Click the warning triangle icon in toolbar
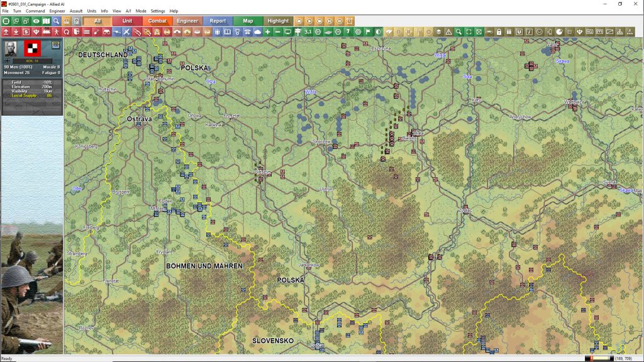 pyautogui.click(x=448, y=31)
